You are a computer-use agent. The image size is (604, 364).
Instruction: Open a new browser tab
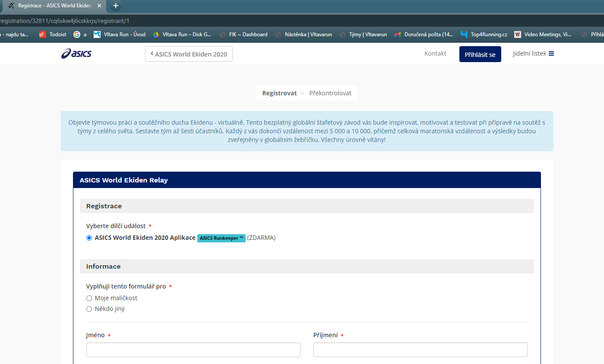[x=116, y=6]
